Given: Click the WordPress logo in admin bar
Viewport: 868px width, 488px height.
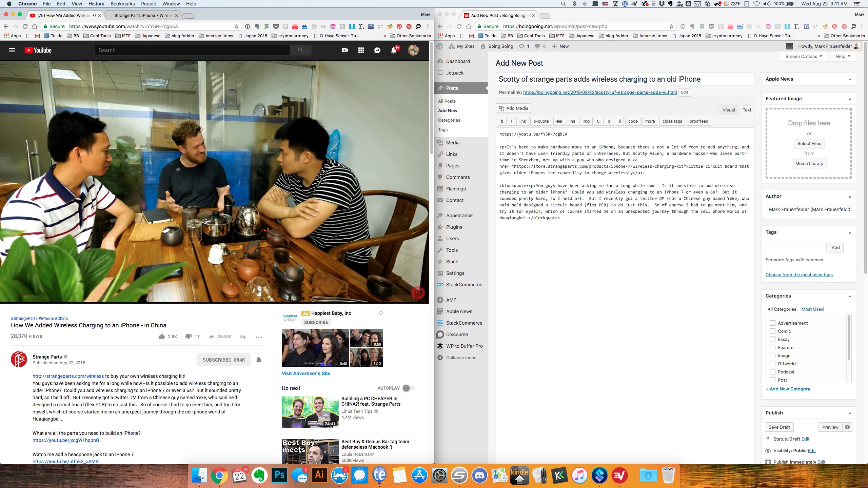Looking at the screenshot, I should click(440, 46).
